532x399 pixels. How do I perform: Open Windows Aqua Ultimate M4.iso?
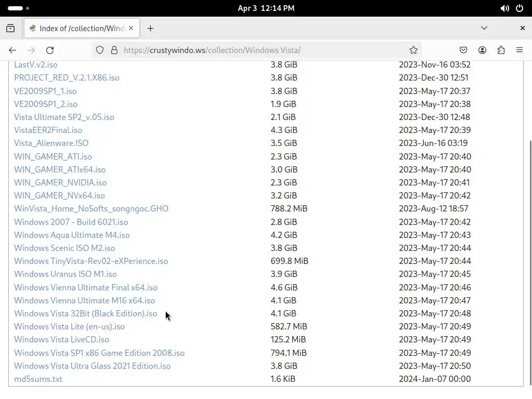(x=72, y=235)
